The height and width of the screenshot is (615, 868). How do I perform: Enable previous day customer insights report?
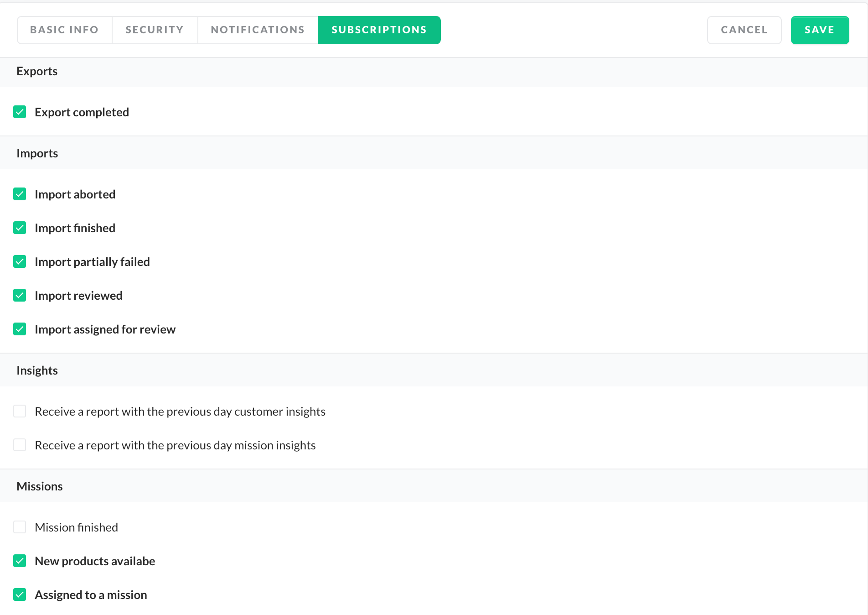20,412
